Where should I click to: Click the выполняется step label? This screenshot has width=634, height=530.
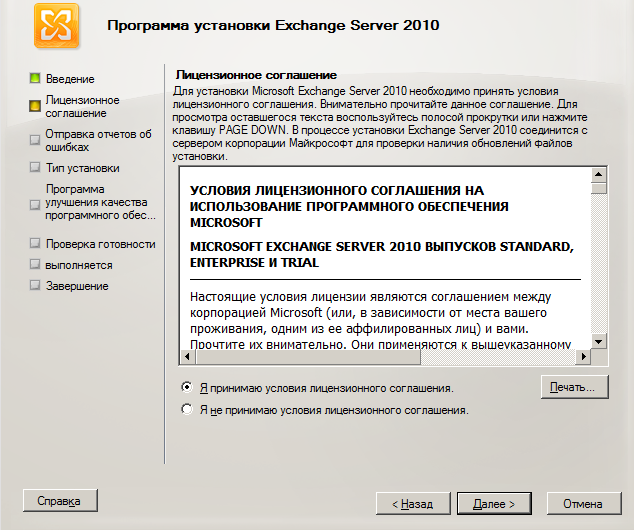click(x=79, y=265)
